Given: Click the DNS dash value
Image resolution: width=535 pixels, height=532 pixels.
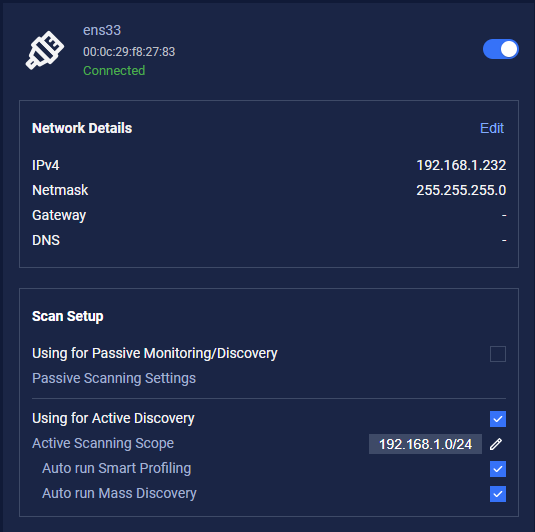Looking at the screenshot, I should tap(504, 240).
